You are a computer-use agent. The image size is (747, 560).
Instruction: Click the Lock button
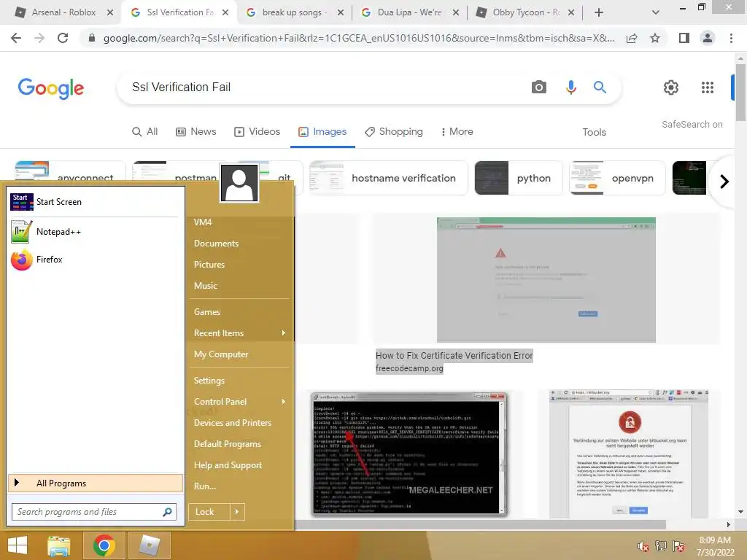coord(209,512)
